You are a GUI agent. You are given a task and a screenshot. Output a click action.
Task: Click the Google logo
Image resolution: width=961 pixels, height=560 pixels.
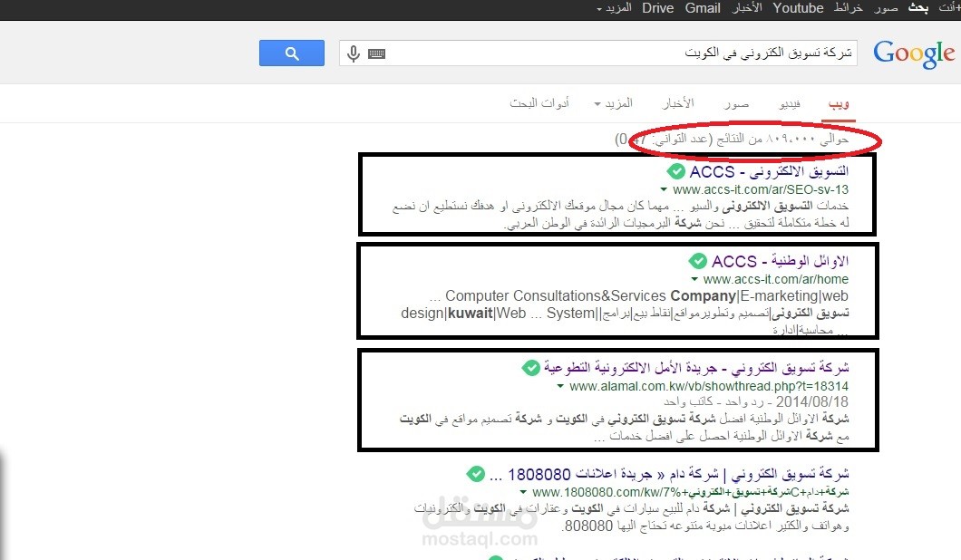(x=914, y=54)
